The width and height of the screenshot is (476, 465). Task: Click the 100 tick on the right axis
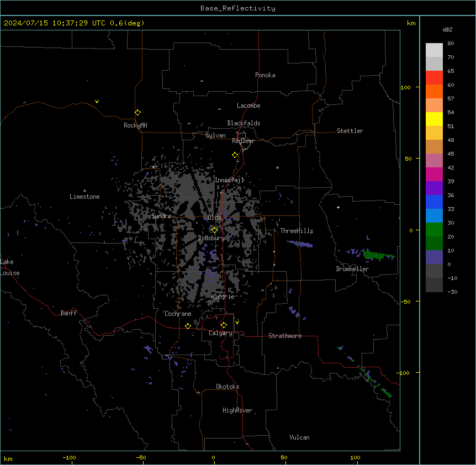coord(405,87)
